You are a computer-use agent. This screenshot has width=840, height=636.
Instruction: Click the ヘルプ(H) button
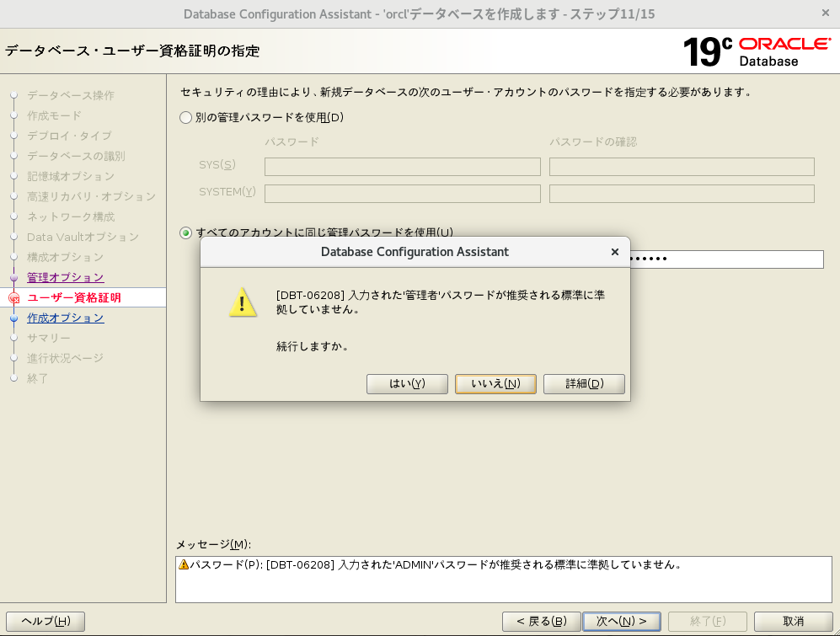[x=45, y=622]
